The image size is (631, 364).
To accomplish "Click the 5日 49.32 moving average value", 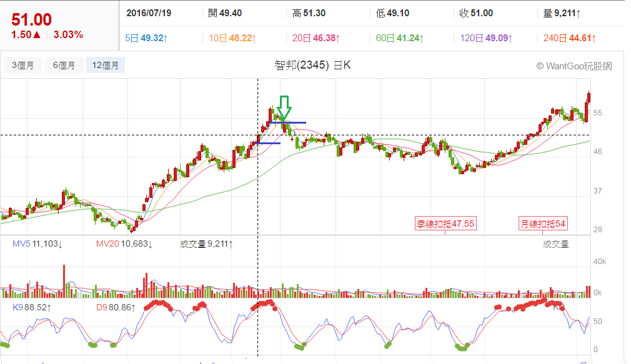I will tap(146, 38).
